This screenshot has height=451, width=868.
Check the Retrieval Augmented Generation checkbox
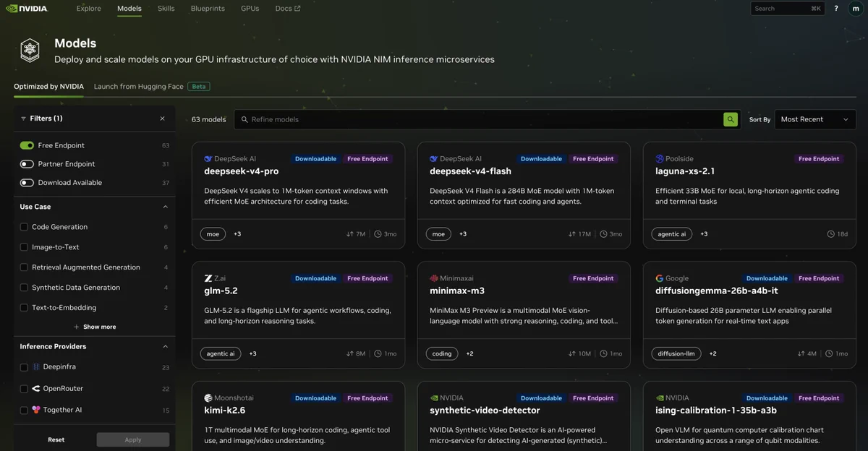pos(25,267)
